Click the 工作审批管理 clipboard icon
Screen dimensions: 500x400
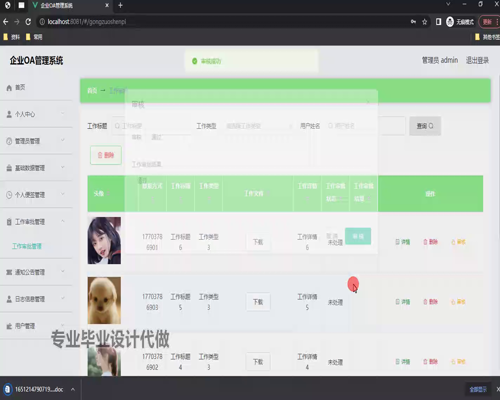[x=9, y=222]
